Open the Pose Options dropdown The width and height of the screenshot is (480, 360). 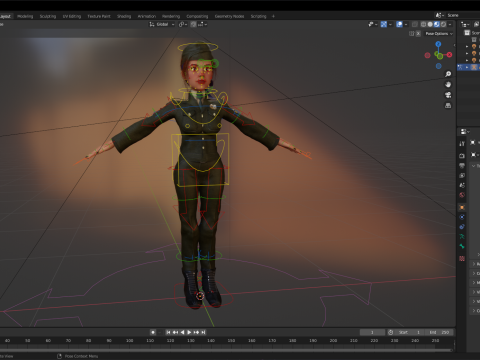point(439,34)
